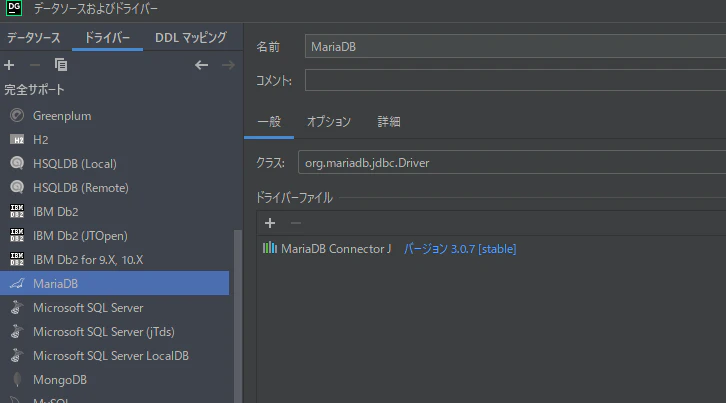This screenshot has width=726, height=403.
Task: Select MongoDB in the driver list
Action: [x=114, y=379]
